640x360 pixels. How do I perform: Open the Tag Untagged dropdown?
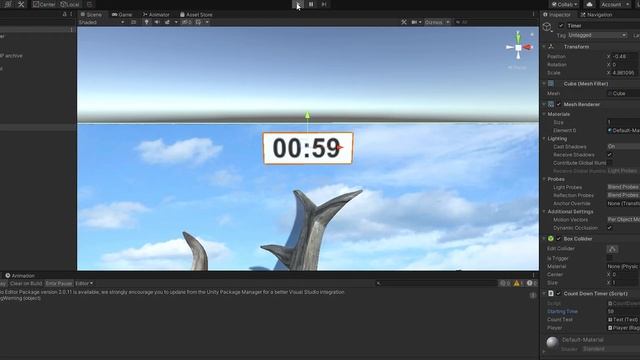[x=597, y=35]
